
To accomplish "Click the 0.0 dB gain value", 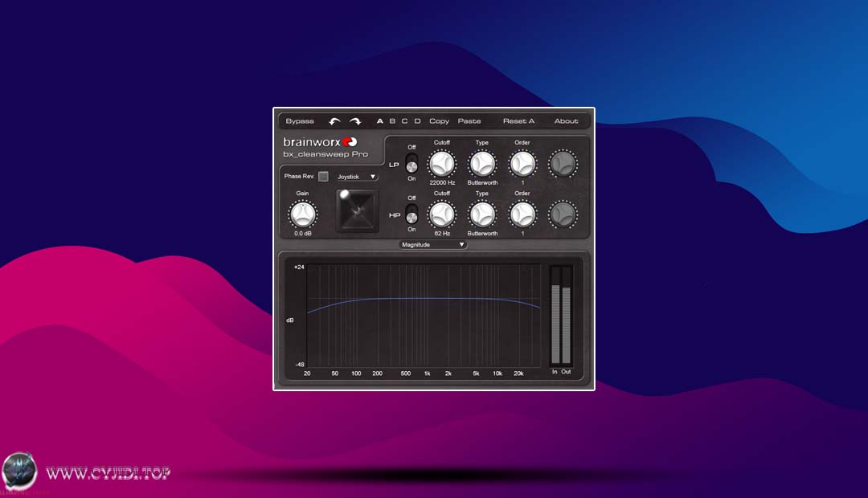I will coord(303,234).
